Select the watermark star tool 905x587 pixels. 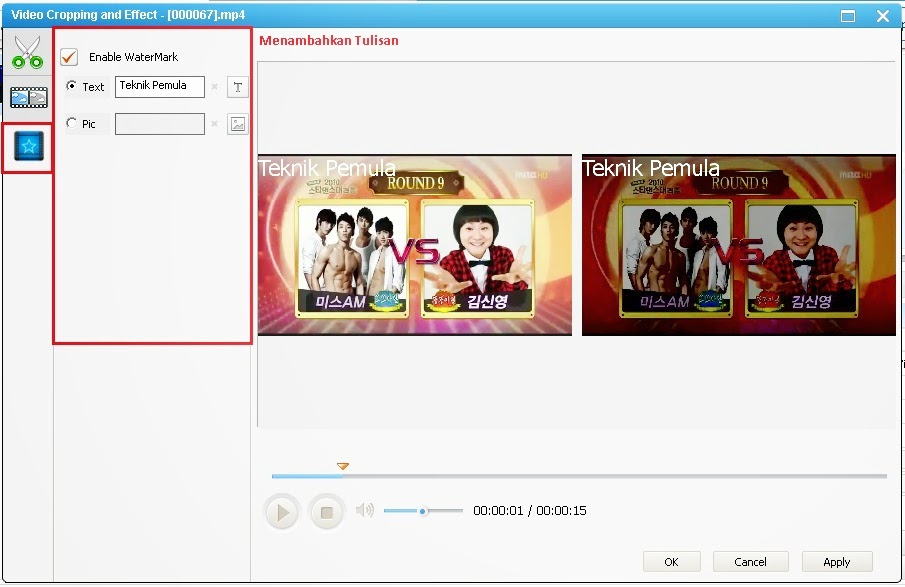[27, 147]
